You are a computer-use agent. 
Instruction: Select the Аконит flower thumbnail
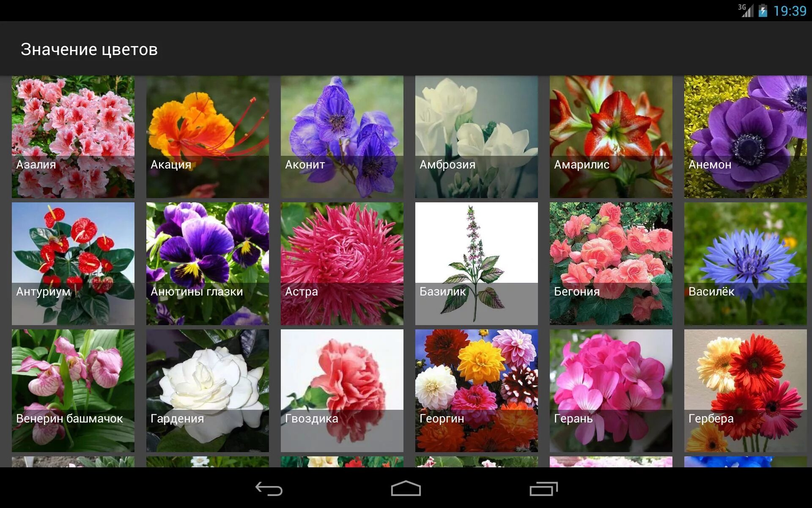pyautogui.click(x=342, y=137)
